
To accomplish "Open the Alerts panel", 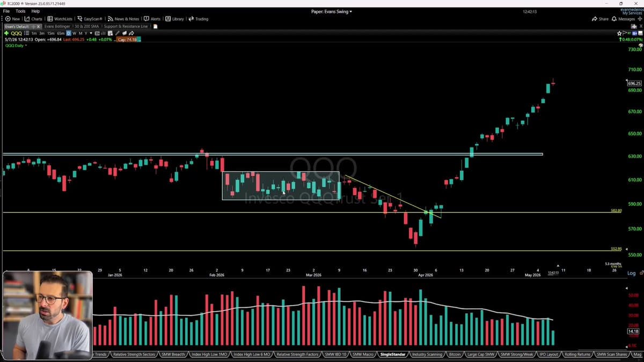I will click(152, 19).
